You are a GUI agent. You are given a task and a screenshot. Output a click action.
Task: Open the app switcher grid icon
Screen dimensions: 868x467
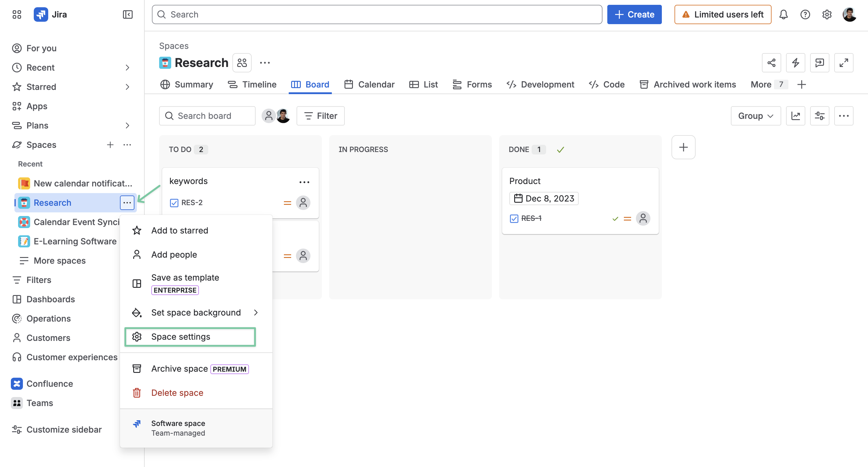(17, 14)
